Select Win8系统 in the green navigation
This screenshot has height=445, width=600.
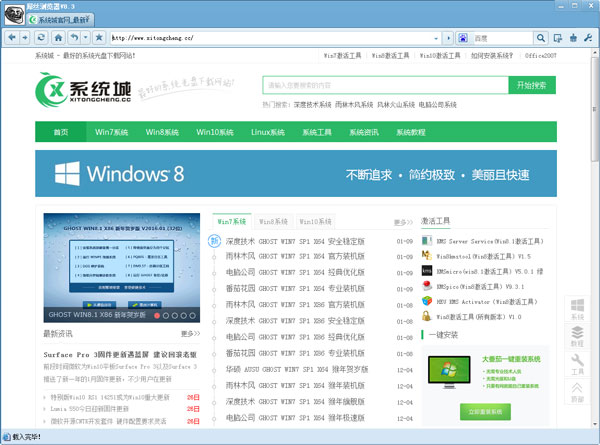coord(162,132)
